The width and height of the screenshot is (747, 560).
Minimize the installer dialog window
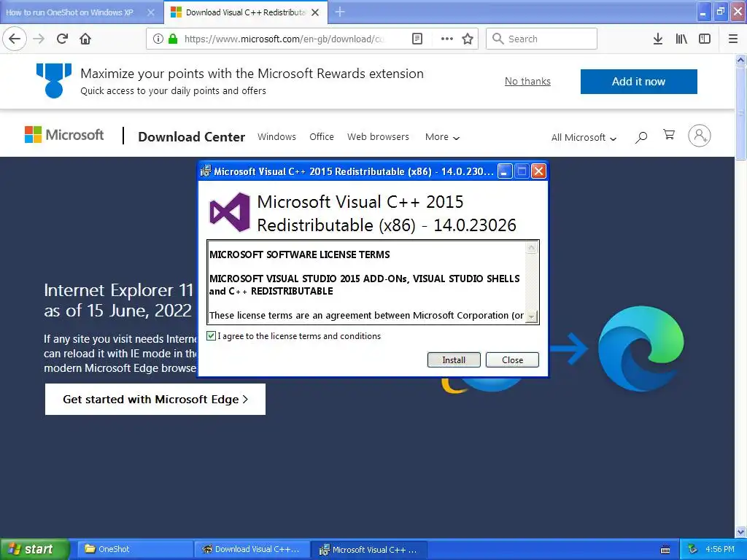pyautogui.click(x=505, y=171)
